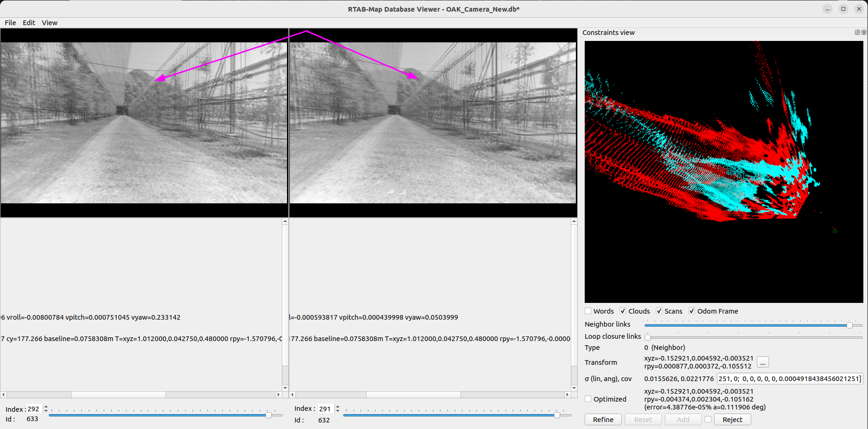Decrement the left Index 292 spinner
This screenshot has height=429, width=868.
(x=46, y=411)
